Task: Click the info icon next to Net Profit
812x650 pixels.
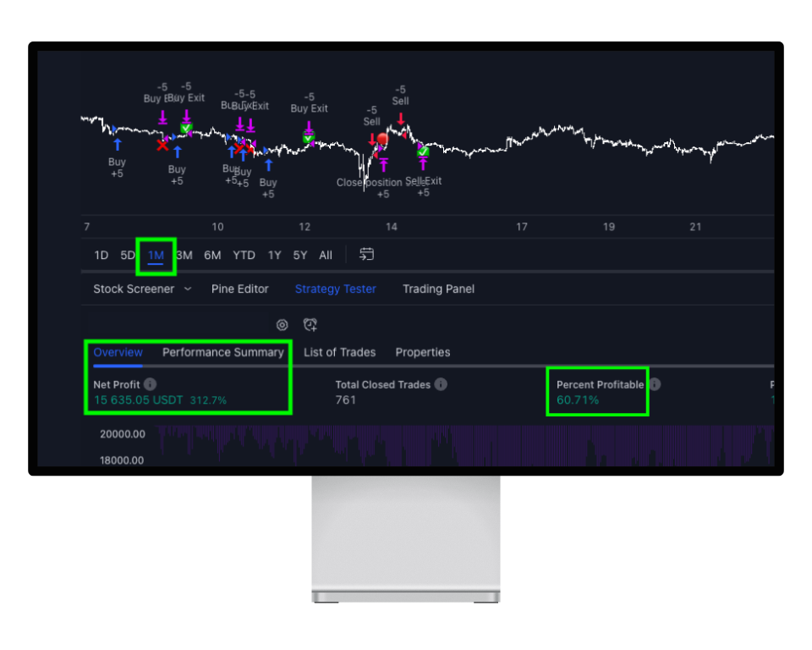Action: pos(149,384)
